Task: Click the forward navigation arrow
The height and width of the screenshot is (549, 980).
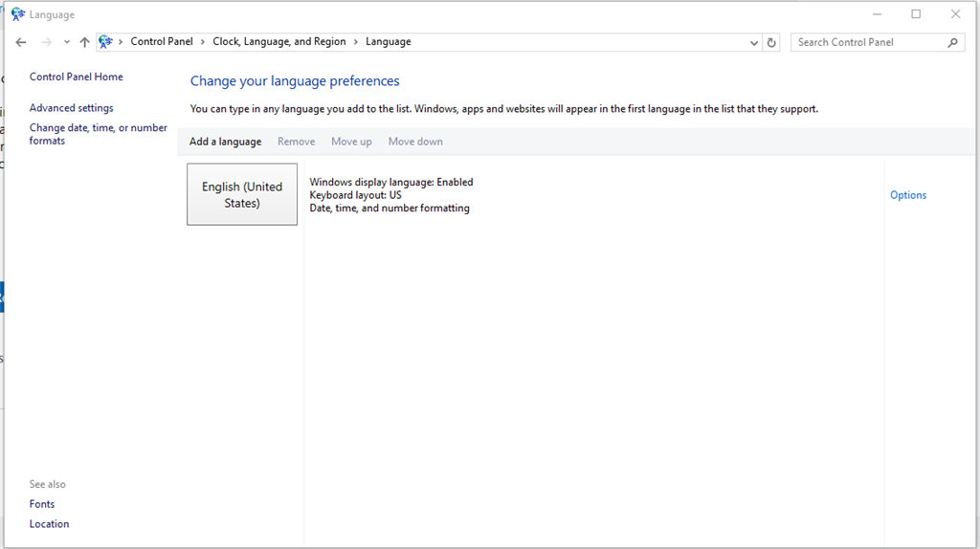Action: (46, 42)
